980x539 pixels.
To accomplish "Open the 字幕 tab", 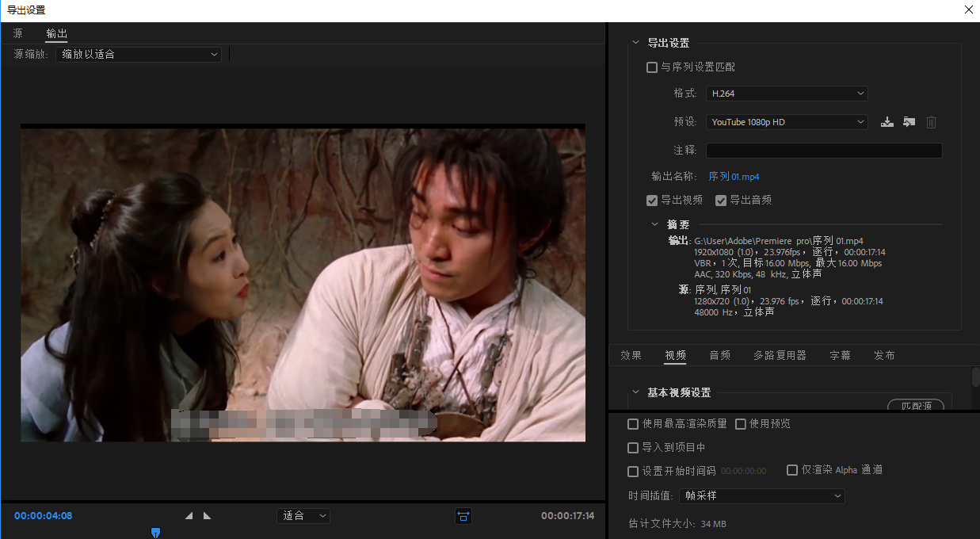I will (841, 356).
